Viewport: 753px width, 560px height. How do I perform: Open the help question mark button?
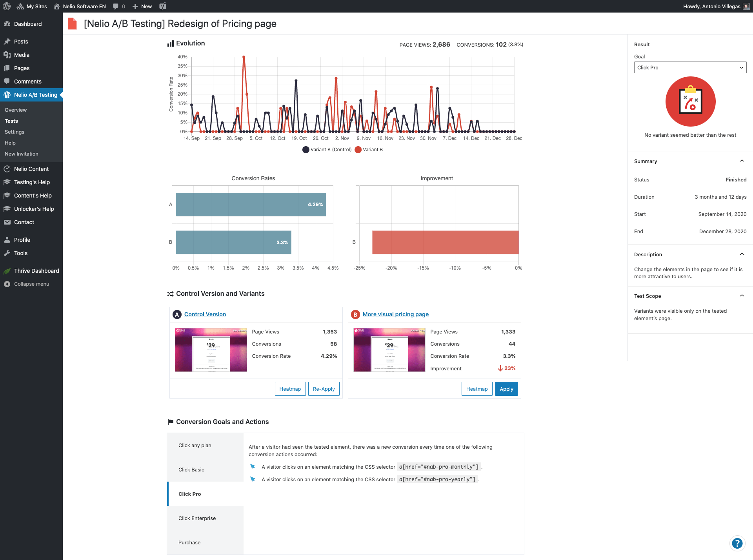(x=737, y=543)
